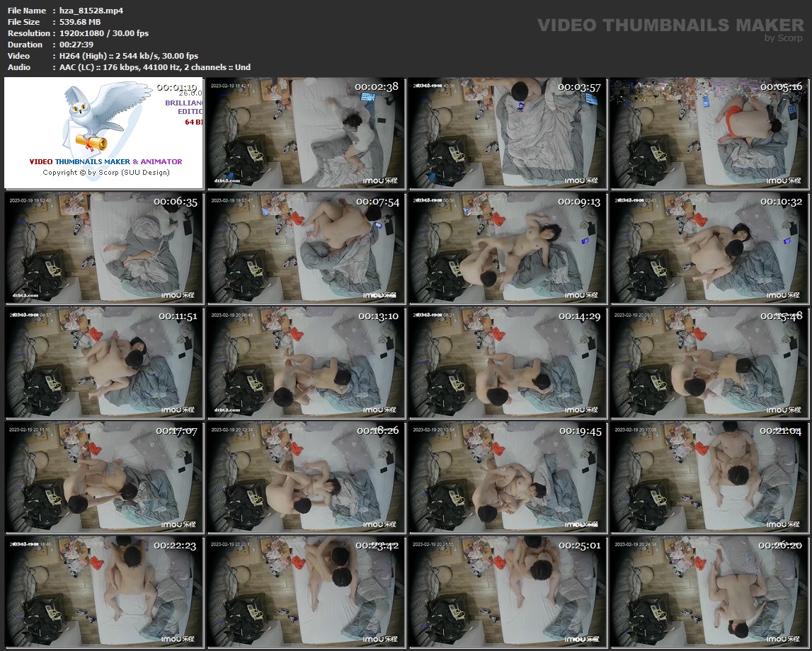Image resolution: width=812 pixels, height=651 pixels.
Task: Click the "Copyright © by Scorp (SUU Design)" text
Action: [x=106, y=173]
